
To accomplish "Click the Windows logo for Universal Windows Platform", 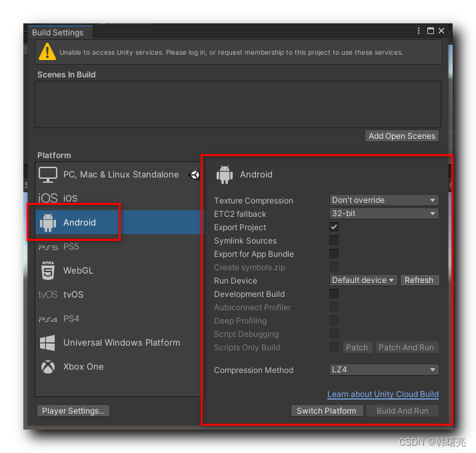I will click(x=47, y=343).
